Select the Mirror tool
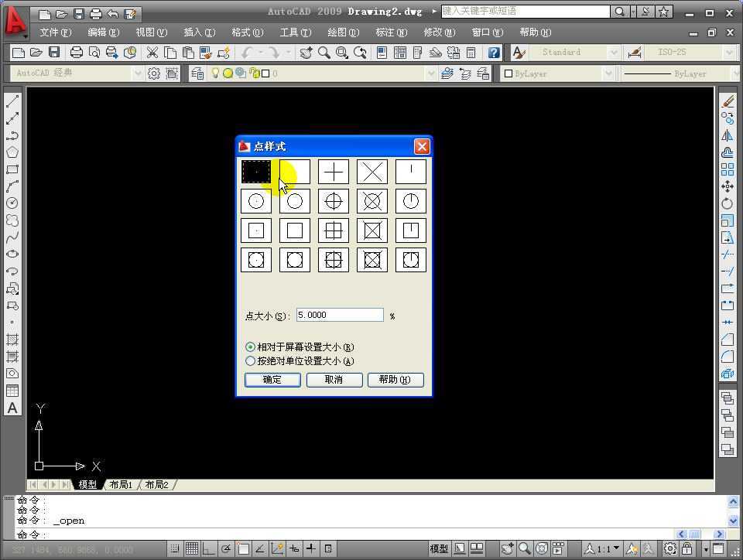 pos(728,136)
